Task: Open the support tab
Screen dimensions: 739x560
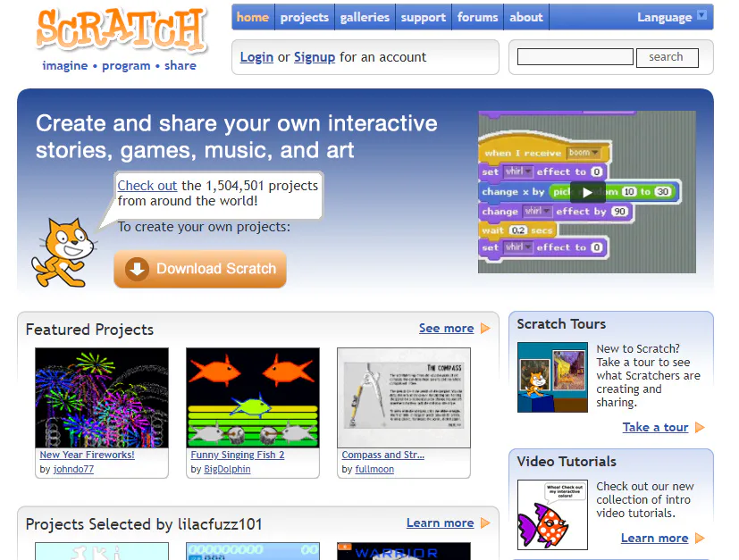Action: point(424,18)
